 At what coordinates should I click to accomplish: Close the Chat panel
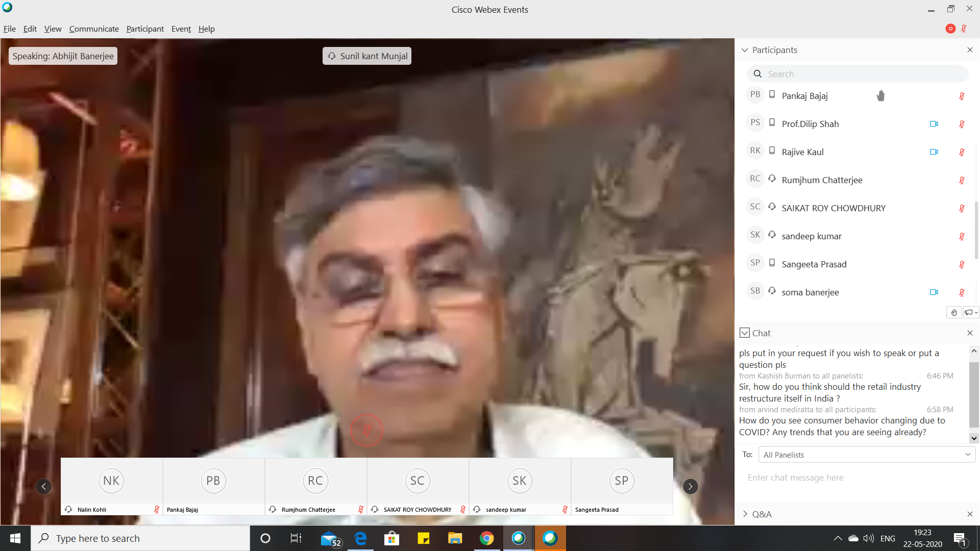tap(970, 333)
